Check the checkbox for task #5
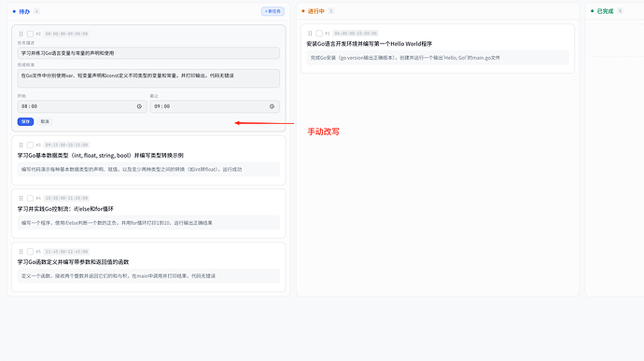Image resolution: width=644 pixels, height=361 pixels. [30, 251]
